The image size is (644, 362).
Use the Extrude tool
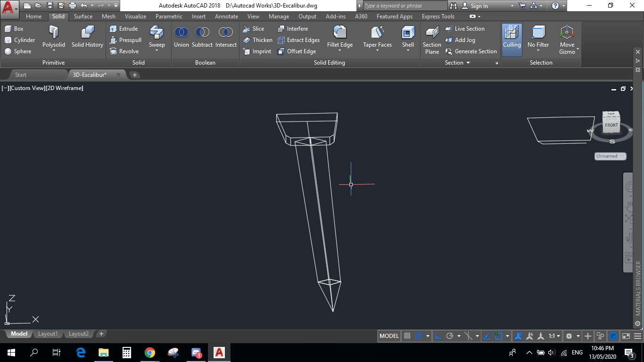124,29
